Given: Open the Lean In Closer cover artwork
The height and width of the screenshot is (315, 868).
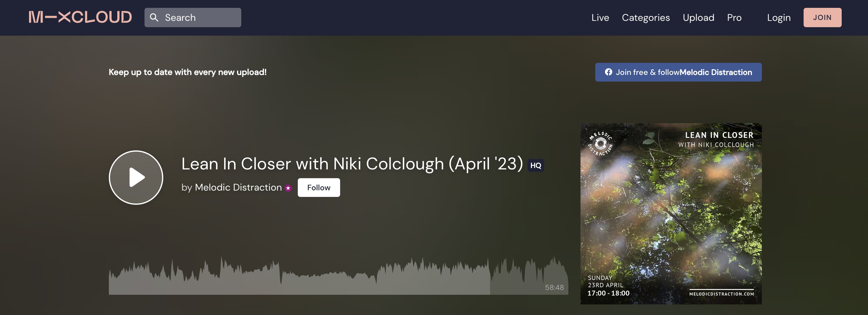Looking at the screenshot, I should pyautogui.click(x=671, y=214).
